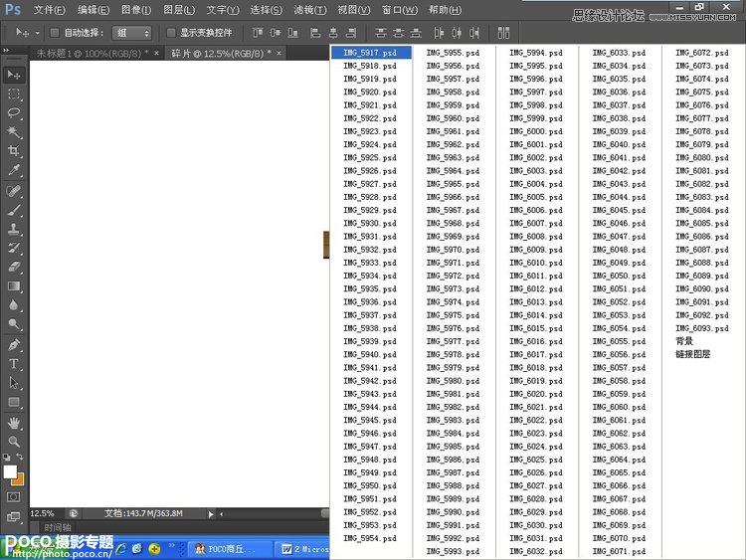Select the Blur tool

coord(14,305)
